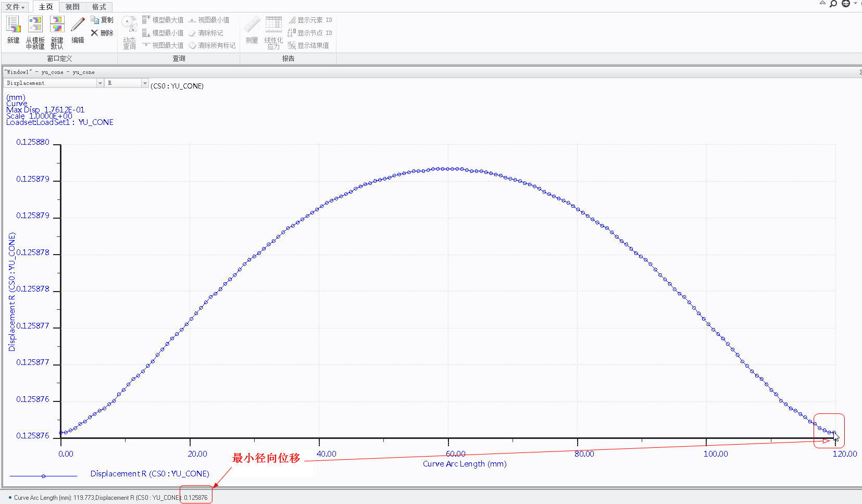Viewport: 862px width, 504px height.
Task: Click 显示结果值 button
Action: point(308,45)
